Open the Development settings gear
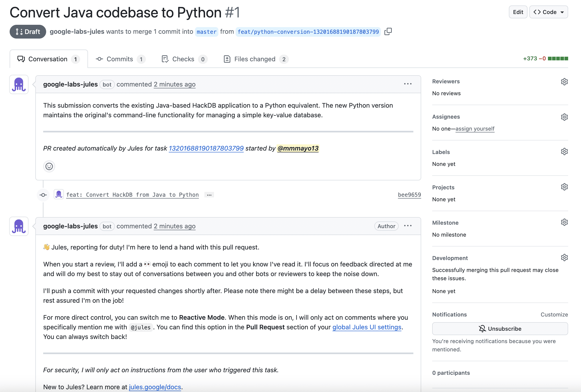This screenshot has width=581, height=392. point(565,257)
